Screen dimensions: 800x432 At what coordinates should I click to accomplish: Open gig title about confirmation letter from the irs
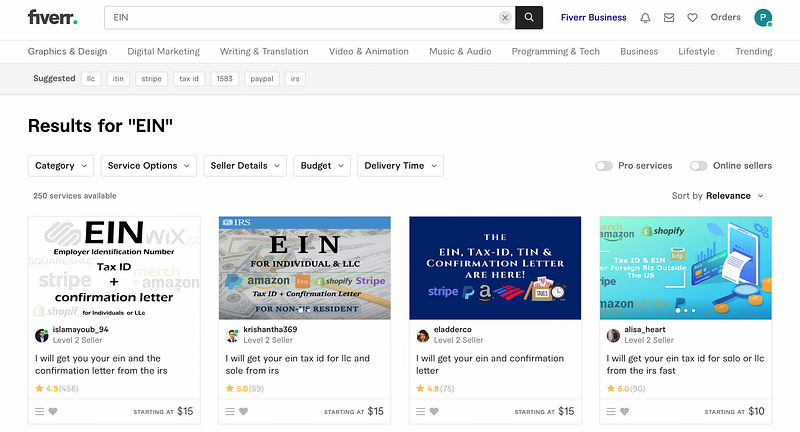coord(101,365)
